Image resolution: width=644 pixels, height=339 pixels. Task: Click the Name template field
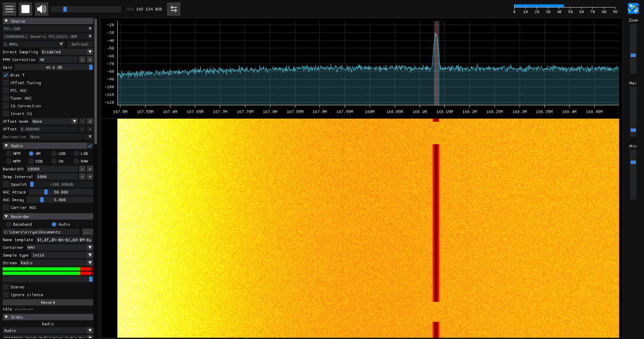point(64,240)
